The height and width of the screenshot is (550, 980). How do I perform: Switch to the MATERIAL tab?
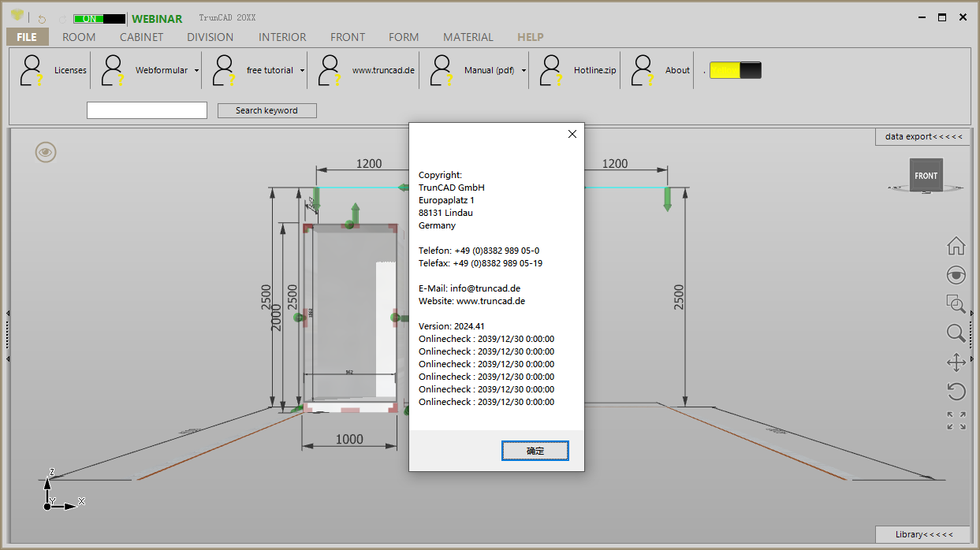pyautogui.click(x=468, y=37)
